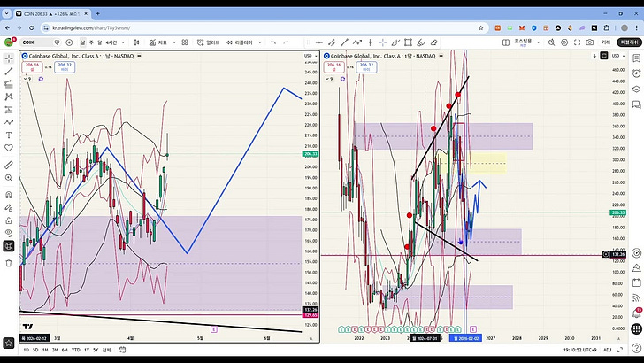The height and width of the screenshot is (363, 644).
Task: Open the candlestick chart type selector
Action: click(137, 42)
